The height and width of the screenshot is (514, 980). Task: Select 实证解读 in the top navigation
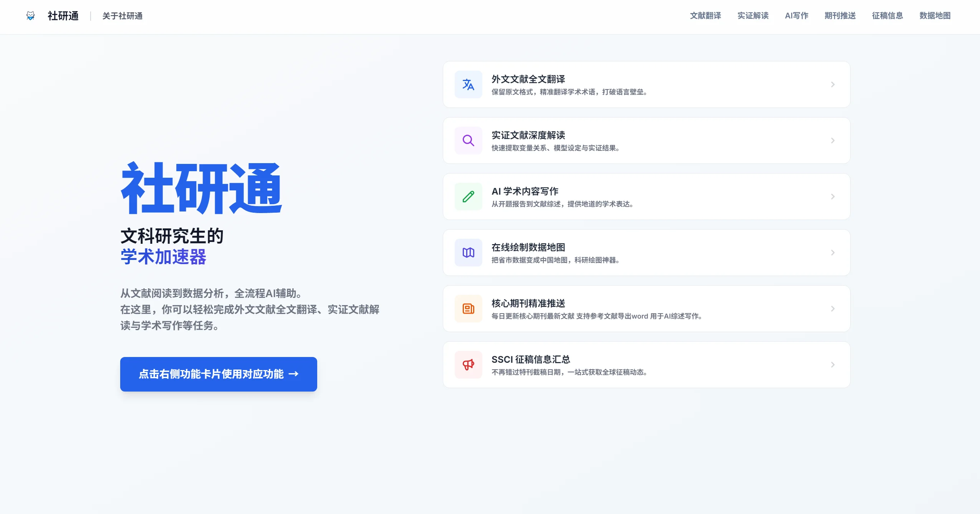pyautogui.click(x=753, y=16)
